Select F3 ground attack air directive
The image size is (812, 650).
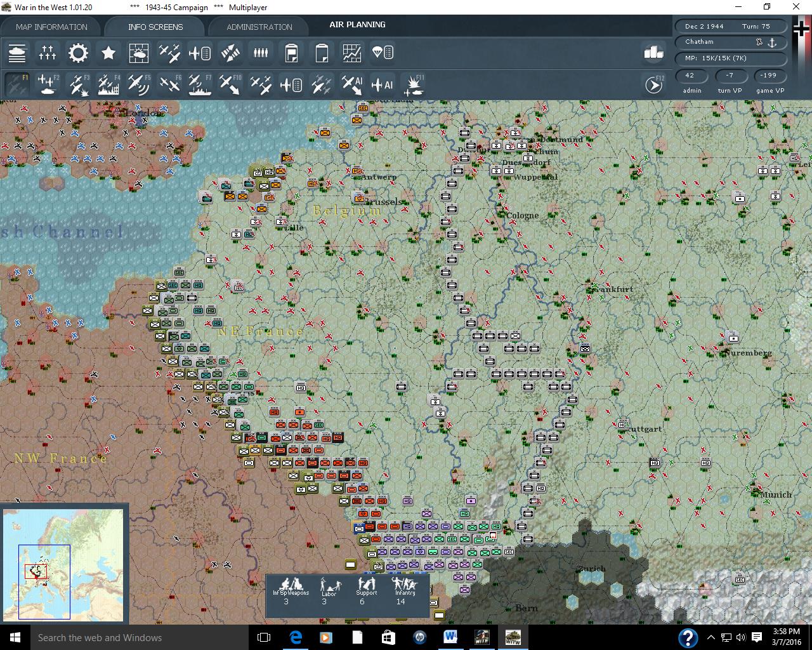(x=78, y=84)
